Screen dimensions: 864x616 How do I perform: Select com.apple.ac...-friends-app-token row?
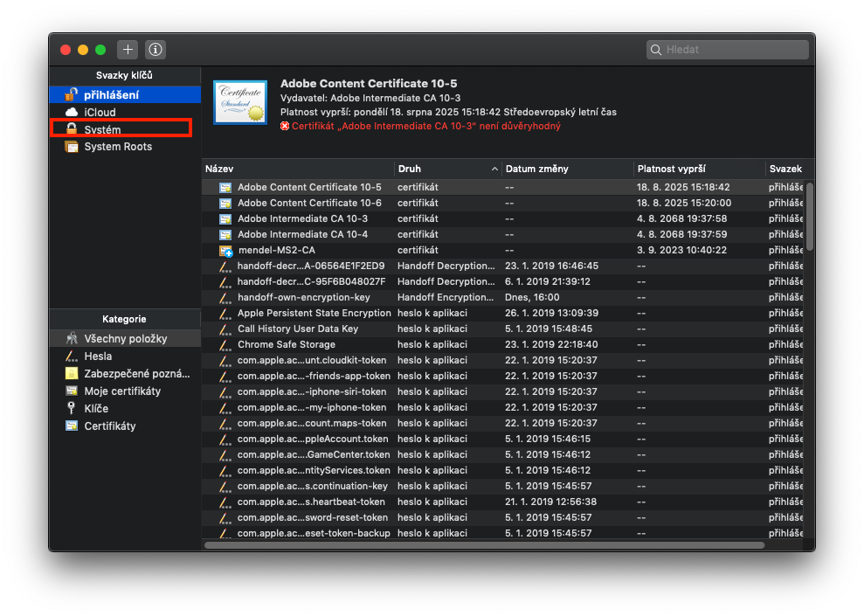(502, 376)
